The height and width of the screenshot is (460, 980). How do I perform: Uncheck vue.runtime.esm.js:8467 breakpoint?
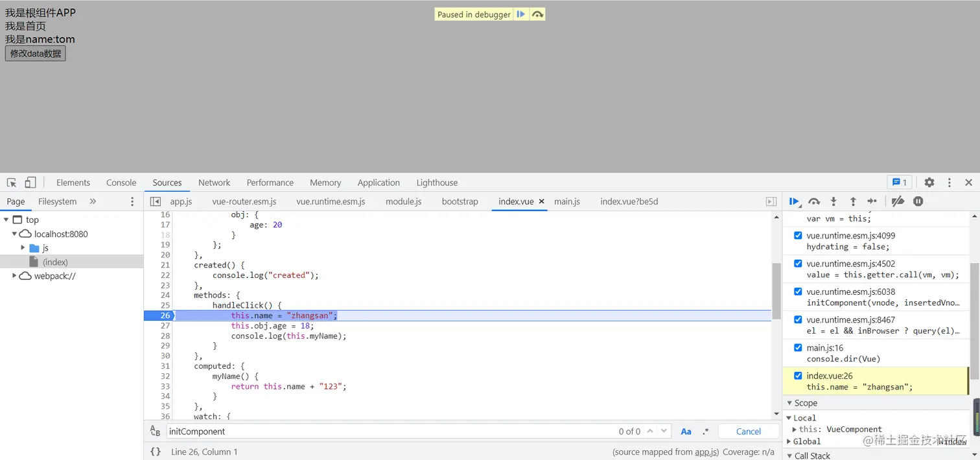tap(798, 319)
